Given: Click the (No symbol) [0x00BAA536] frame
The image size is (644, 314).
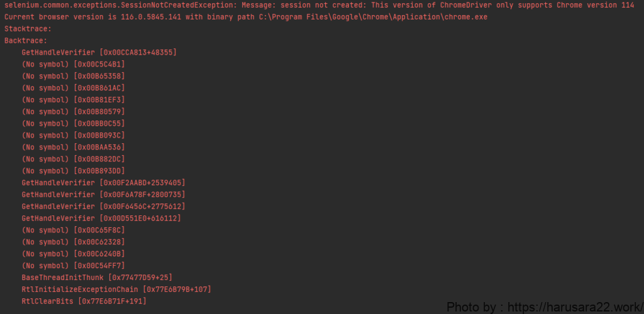Looking at the screenshot, I should (73, 147).
